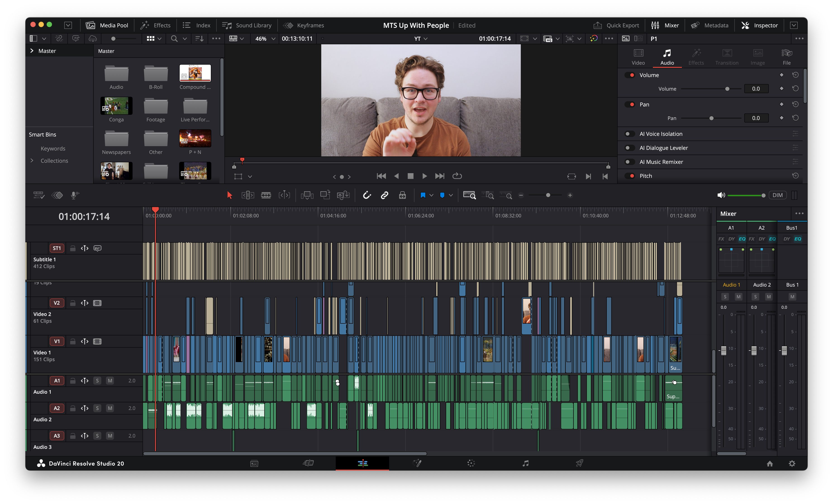Click the DIM audio button

[x=777, y=195]
